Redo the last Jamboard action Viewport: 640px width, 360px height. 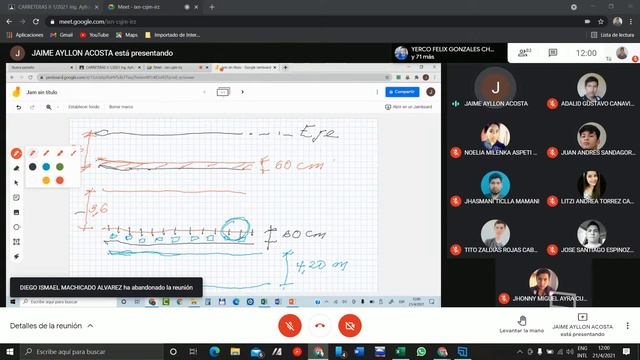(32, 107)
